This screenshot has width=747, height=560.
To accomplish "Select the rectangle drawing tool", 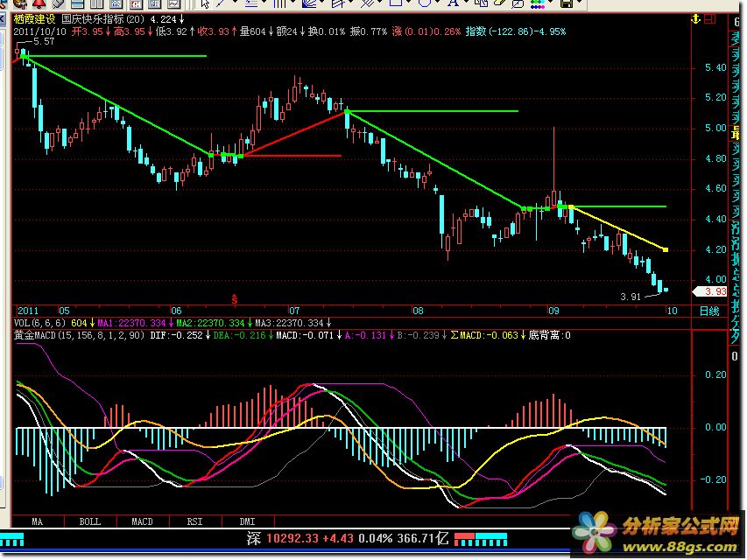I will [397, 3].
